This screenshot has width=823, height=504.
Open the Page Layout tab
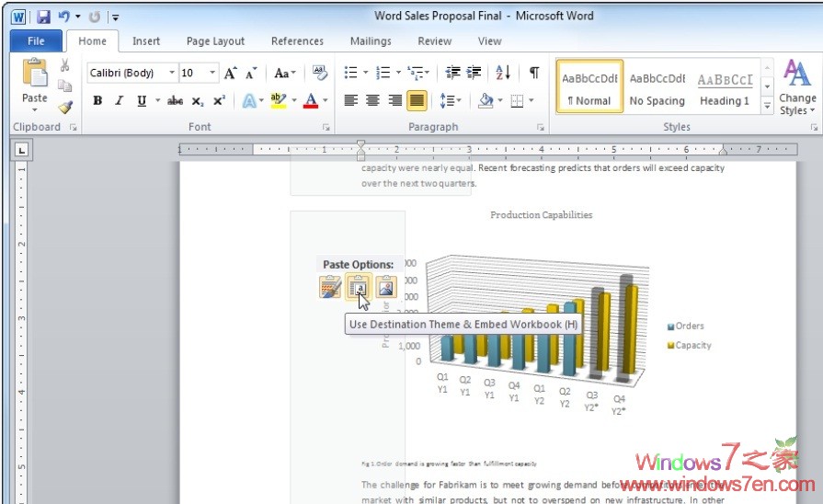[x=215, y=40]
